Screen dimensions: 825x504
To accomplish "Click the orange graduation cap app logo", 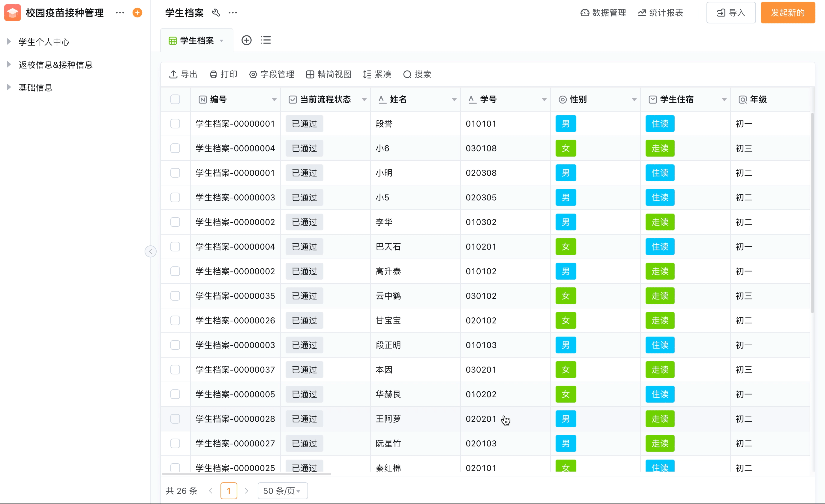I will [12, 13].
